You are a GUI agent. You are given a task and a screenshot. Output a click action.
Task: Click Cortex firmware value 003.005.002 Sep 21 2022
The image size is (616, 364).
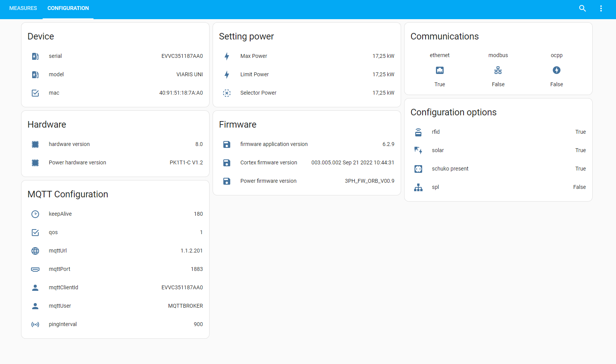tap(353, 162)
